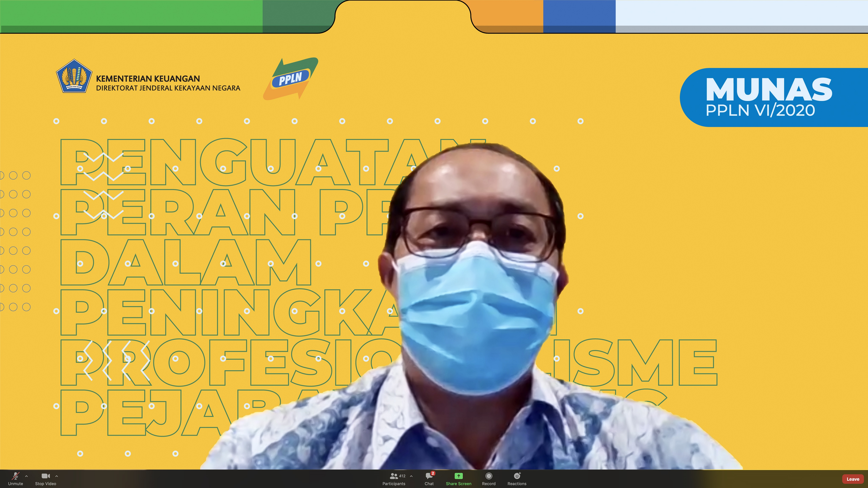Click the "Chat" label text
The height and width of the screenshot is (488, 868).
click(x=429, y=484)
